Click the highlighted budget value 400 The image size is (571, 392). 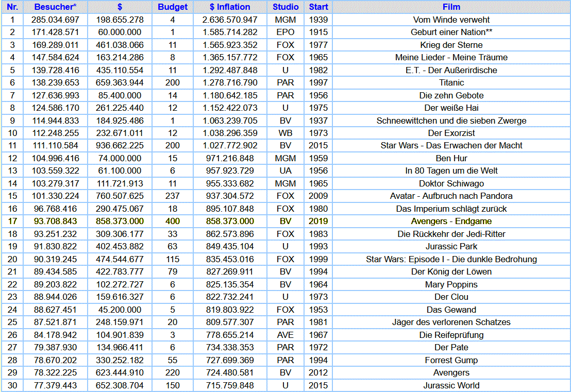point(173,221)
